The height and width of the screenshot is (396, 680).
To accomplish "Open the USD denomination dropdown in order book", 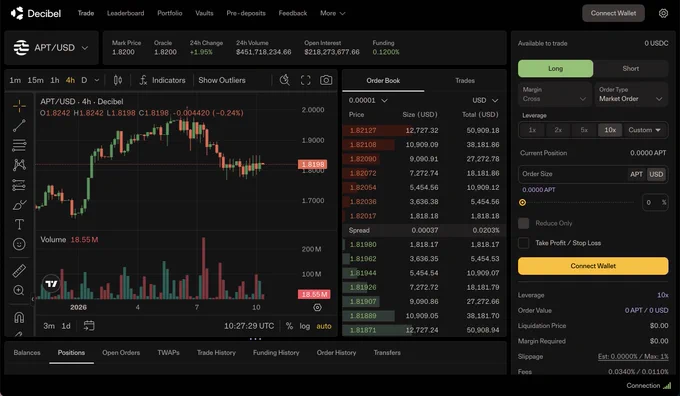I will (x=485, y=100).
